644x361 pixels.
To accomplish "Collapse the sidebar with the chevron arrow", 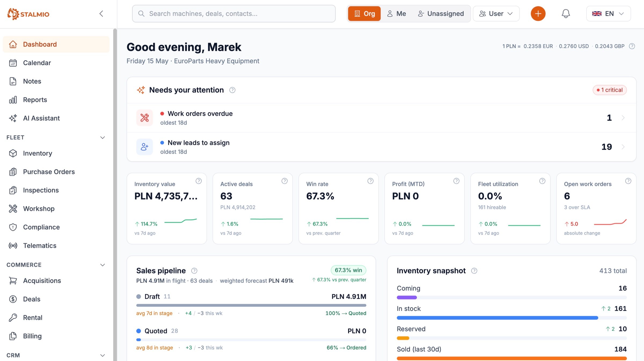I will tap(101, 14).
